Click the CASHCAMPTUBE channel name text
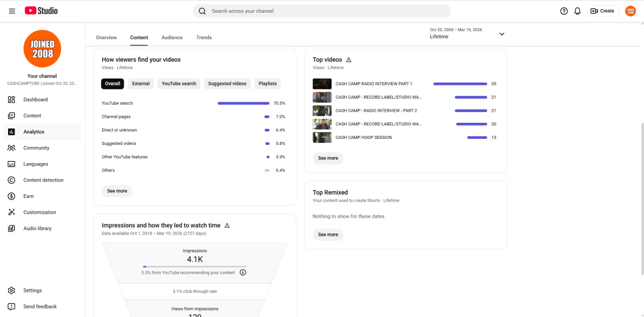 42,84
